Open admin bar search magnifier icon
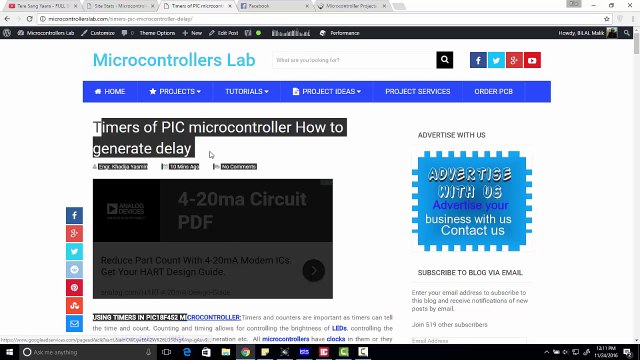Viewport: 640px width, 360px height. (627, 33)
